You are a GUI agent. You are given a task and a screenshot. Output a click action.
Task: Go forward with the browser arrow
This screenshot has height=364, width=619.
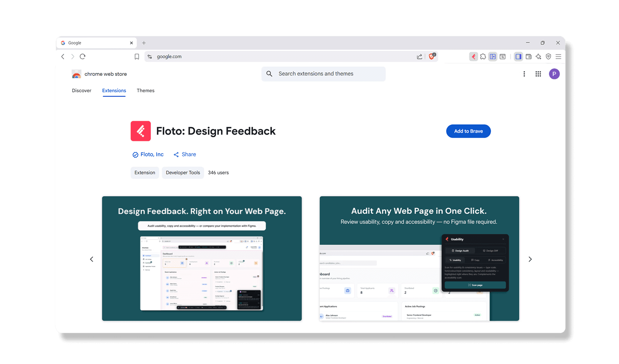click(72, 56)
